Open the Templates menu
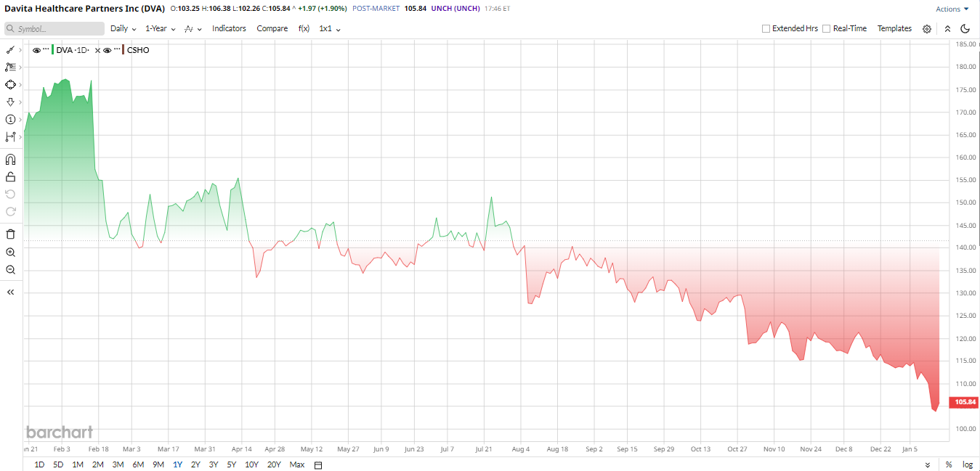Image resolution: width=980 pixels, height=471 pixels. tap(894, 28)
